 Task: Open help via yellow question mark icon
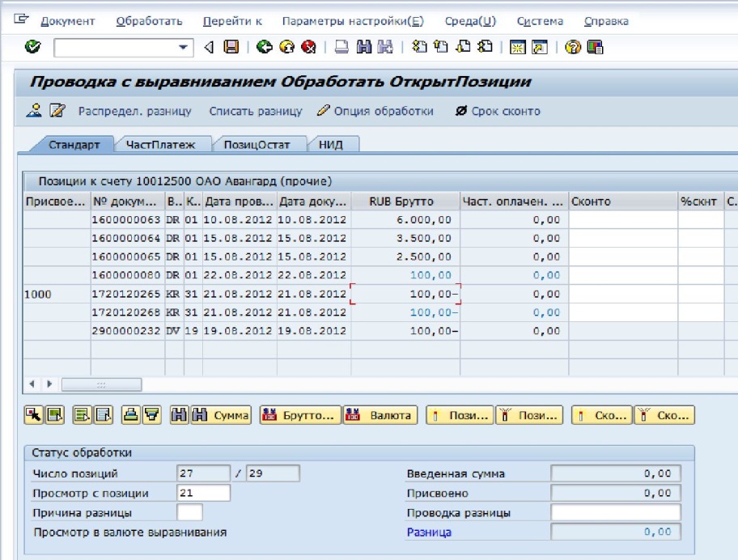[574, 48]
